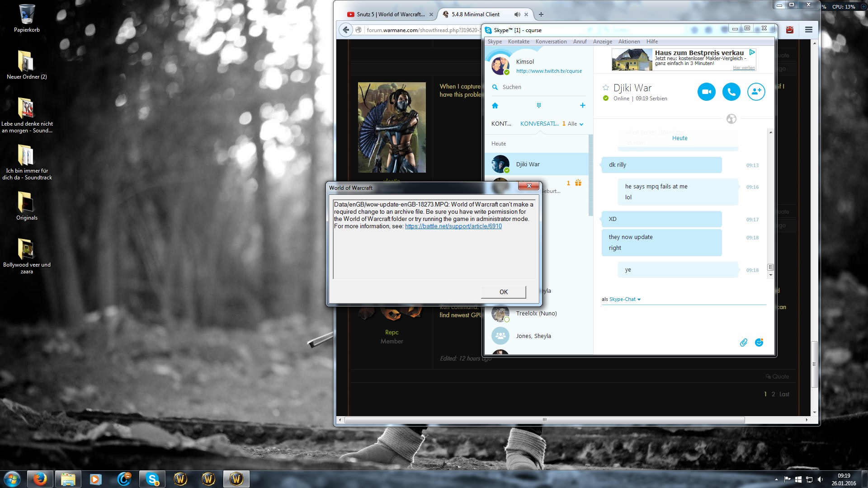
Task: Mute the audio on 5.4.8 Minimal Client tab
Action: pyautogui.click(x=517, y=14)
